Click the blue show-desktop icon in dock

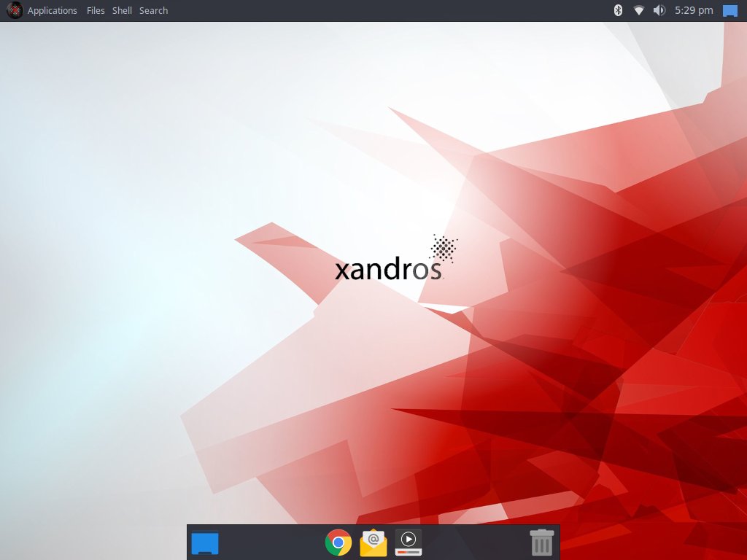pos(205,542)
